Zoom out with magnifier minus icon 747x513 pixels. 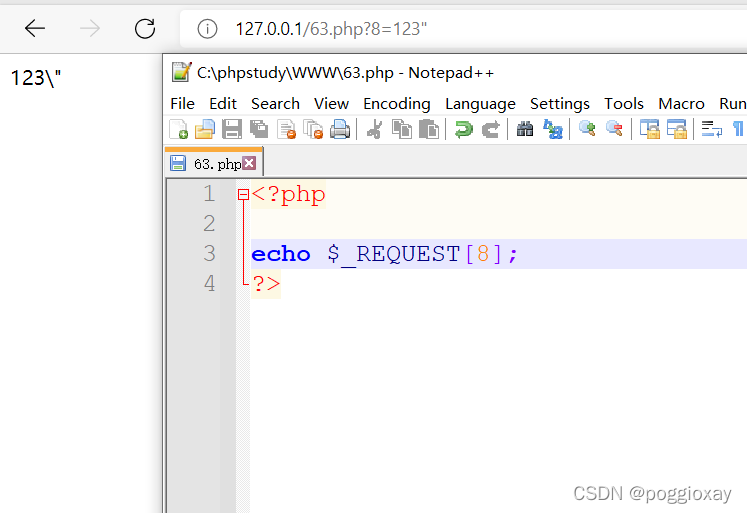pos(614,129)
